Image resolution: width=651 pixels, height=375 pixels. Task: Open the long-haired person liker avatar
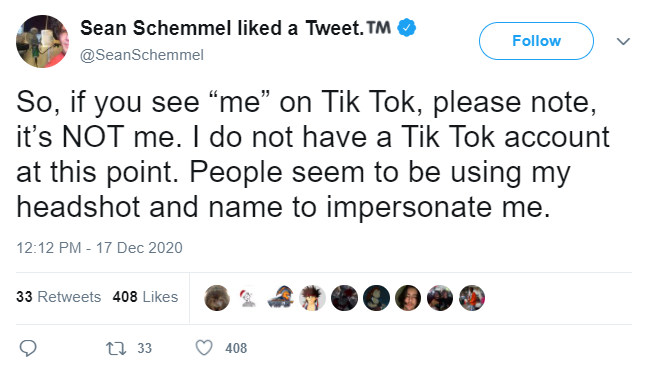[x=408, y=298]
